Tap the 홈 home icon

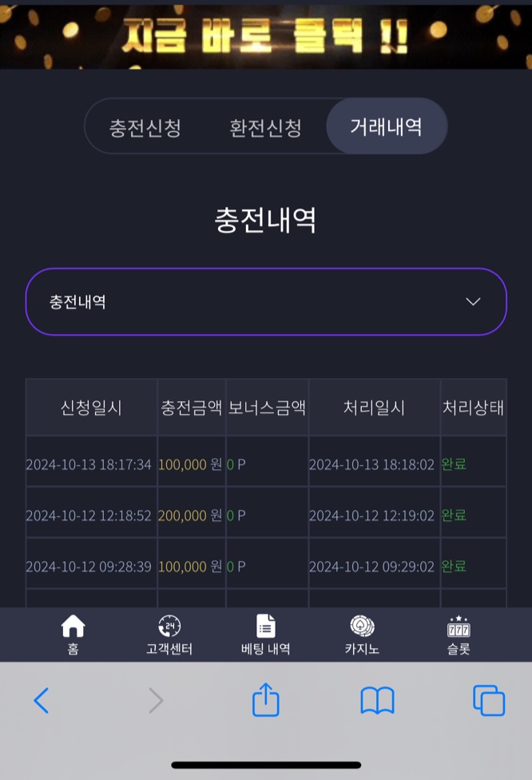[x=73, y=626]
